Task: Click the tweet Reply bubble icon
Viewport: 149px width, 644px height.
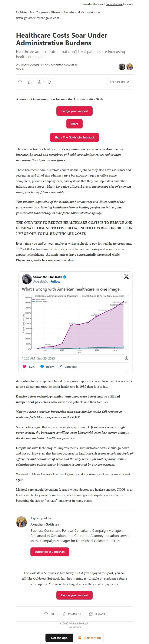Action: click(42, 367)
